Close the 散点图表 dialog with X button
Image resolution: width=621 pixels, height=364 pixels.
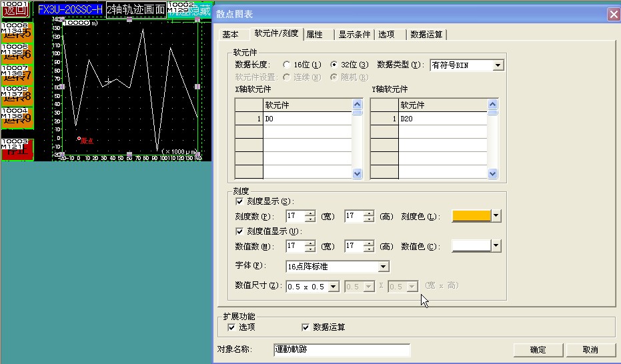pos(613,14)
